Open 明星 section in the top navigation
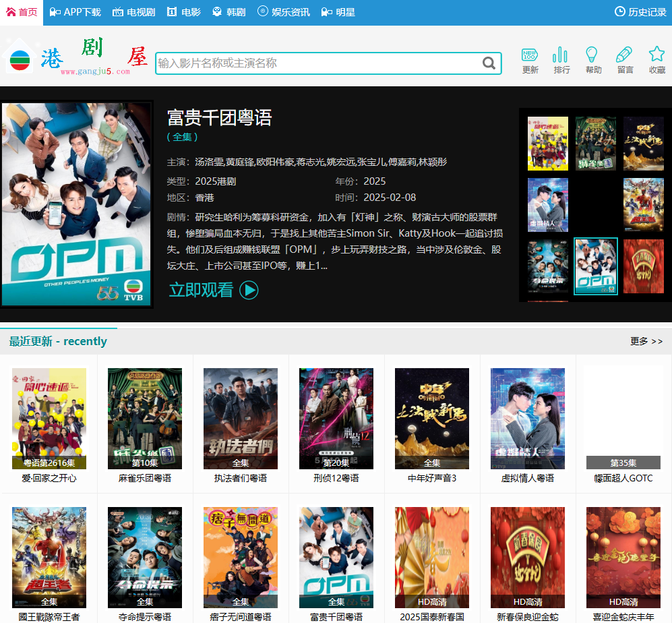 tap(338, 12)
